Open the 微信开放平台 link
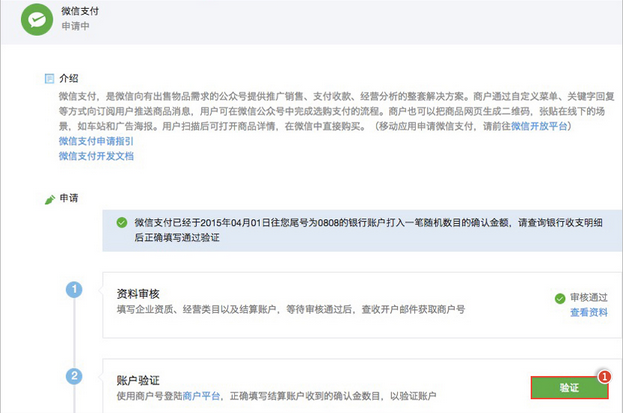This screenshot has height=413, width=624. point(539,126)
